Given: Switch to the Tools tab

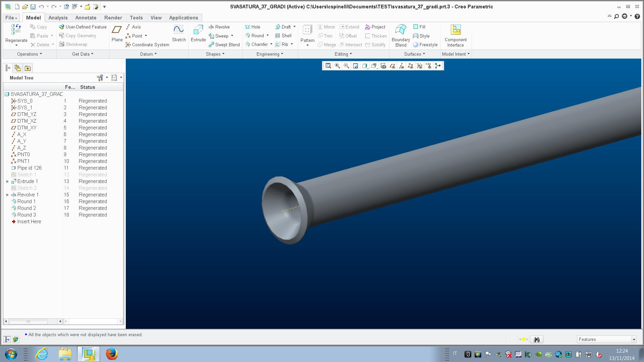Looking at the screenshot, I should [x=136, y=18].
